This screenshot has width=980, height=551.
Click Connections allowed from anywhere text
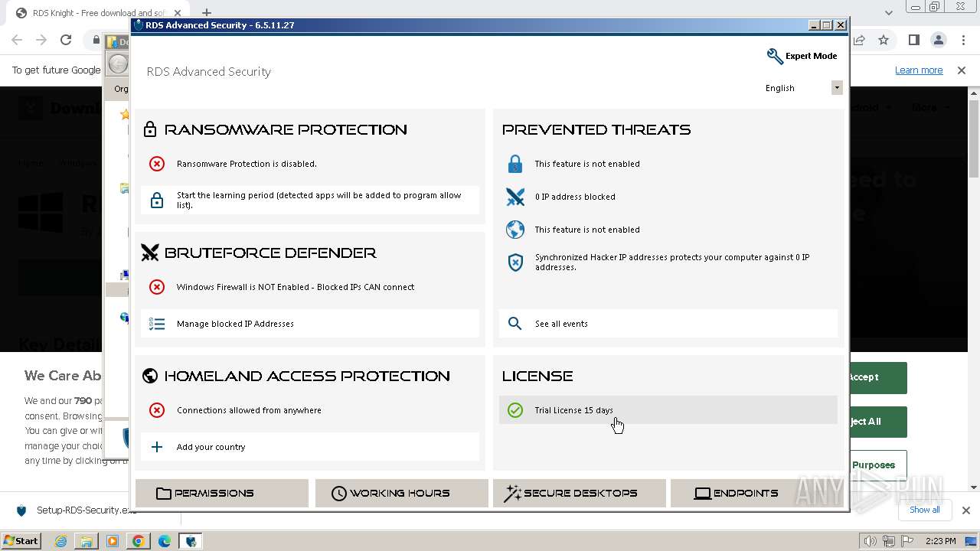pyautogui.click(x=249, y=410)
